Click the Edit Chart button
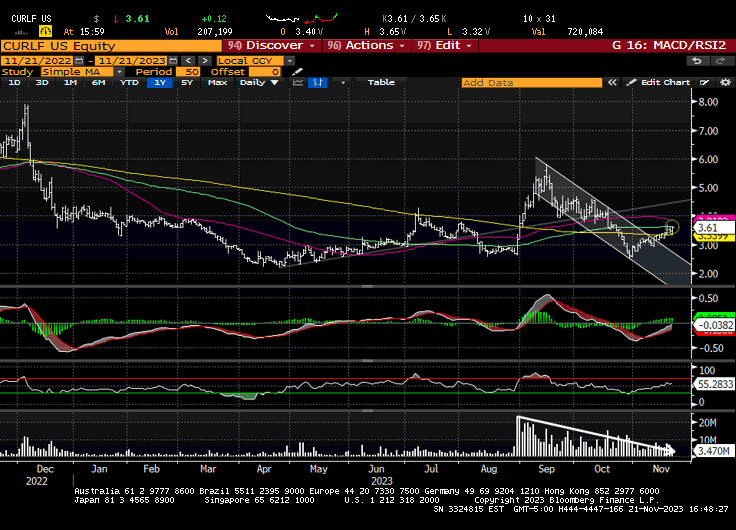Image resolution: width=736 pixels, height=530 pixels. pyautogui.click(x=659, y=83)
